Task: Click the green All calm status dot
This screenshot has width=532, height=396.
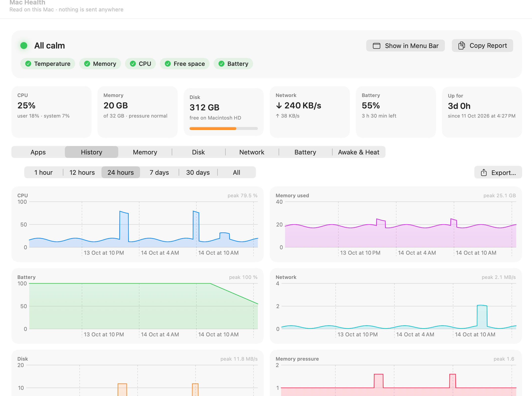Action: [24, 46]
